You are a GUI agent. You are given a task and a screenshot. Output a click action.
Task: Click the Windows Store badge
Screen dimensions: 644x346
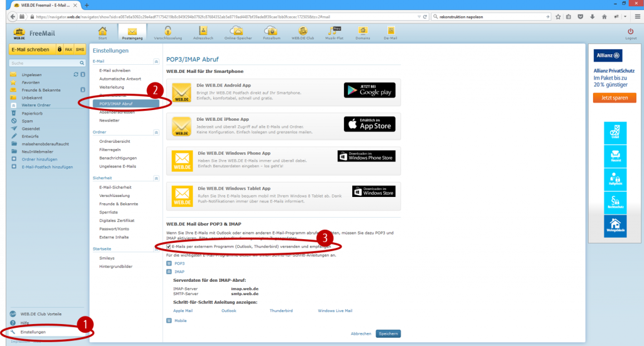pyautogui.click(x=374, y=191)
